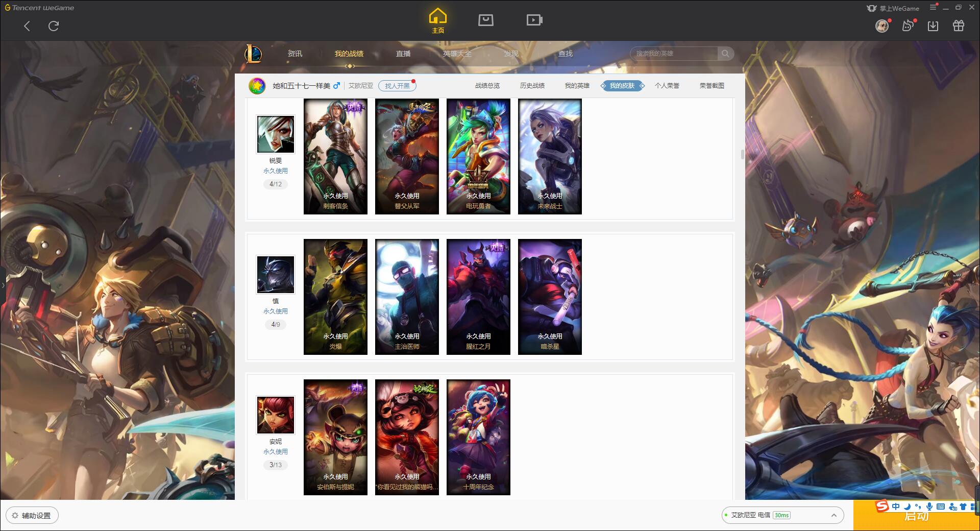This screenshot has height=531, width=980.
Task: Click the 慎 champion portrait
Action: pos(276,275)
